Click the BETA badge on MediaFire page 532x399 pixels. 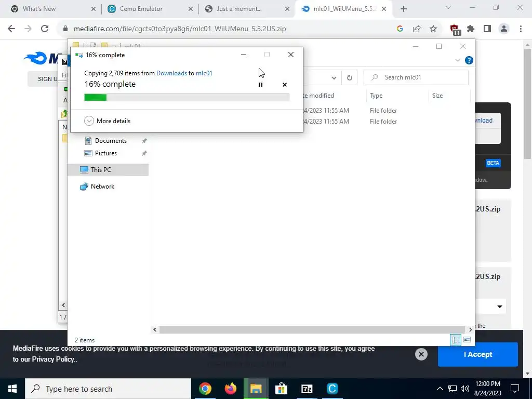pos(493,163)
